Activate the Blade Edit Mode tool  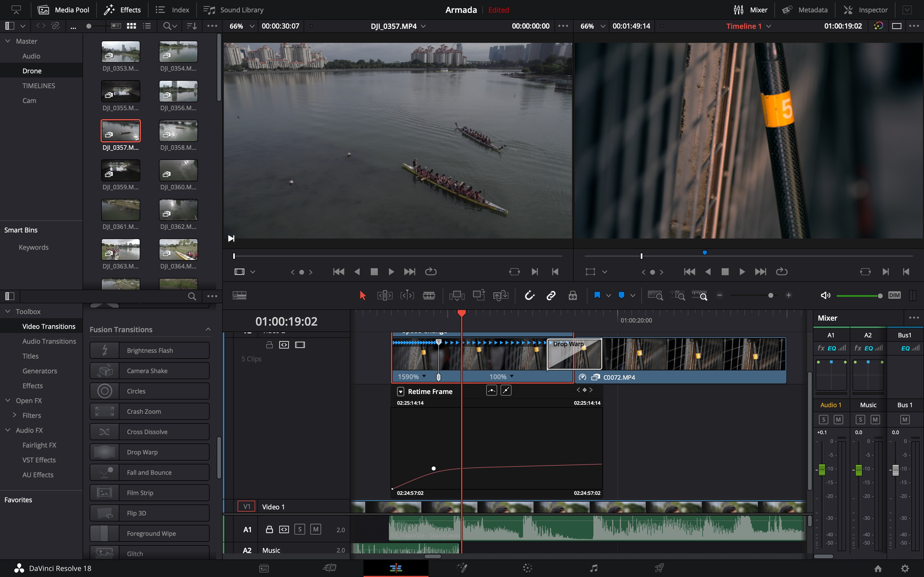pyautogui.click(x=429, y=295)
